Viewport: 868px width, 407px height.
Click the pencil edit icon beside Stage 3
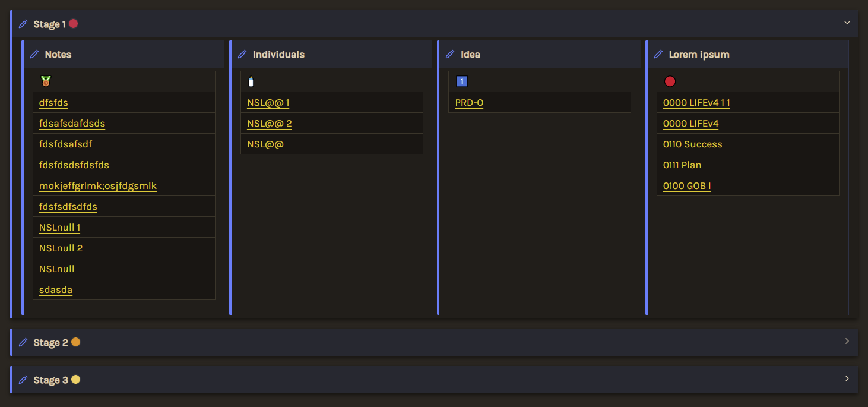click(x=23, y=380)
